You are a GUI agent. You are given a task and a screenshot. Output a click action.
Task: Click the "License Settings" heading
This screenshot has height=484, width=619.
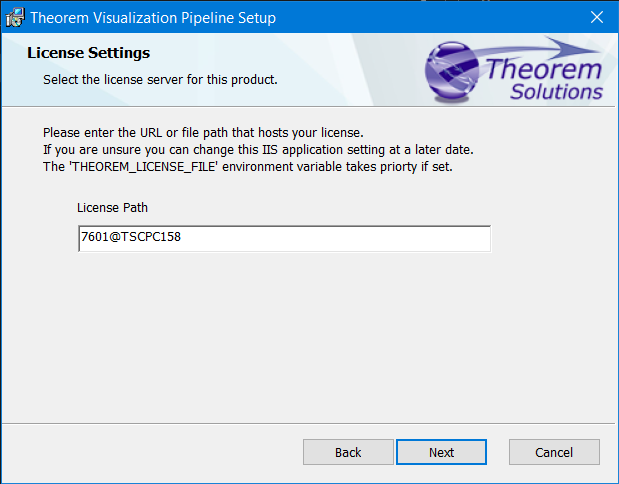pos(88,53)
